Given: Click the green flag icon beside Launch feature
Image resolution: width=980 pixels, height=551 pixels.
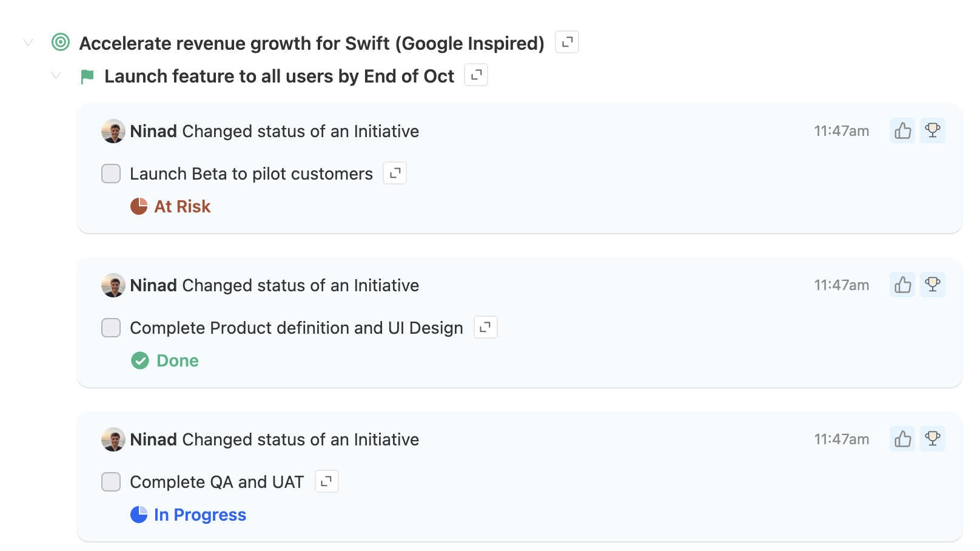Looking at the screenshot, I should tap(87, 76).
